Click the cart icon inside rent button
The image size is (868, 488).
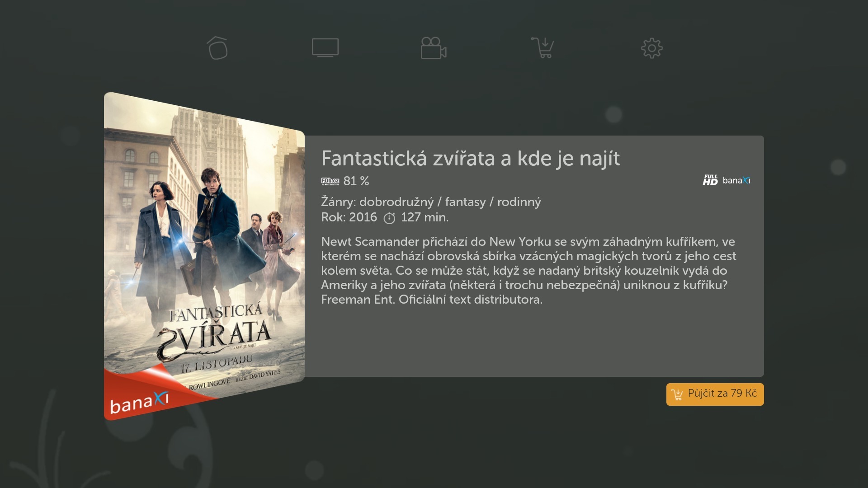pyautogui.click(x=677, y=394)
